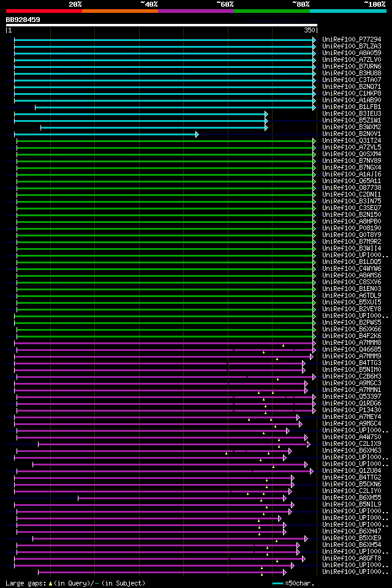Select the UniRef100_B5Z1W1 label
Screen dimensions: 392x588
(352, 121)
